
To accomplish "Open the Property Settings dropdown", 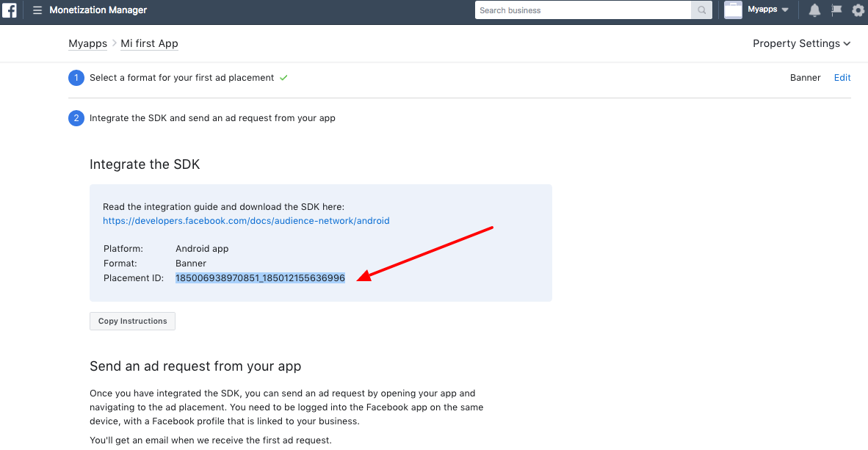I will [x=802, y=44].
